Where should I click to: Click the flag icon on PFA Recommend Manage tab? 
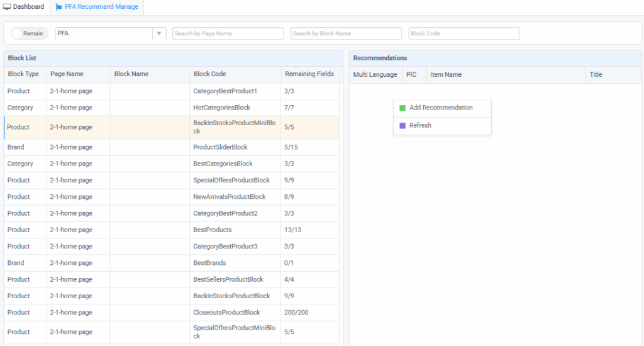click(59, 7)
